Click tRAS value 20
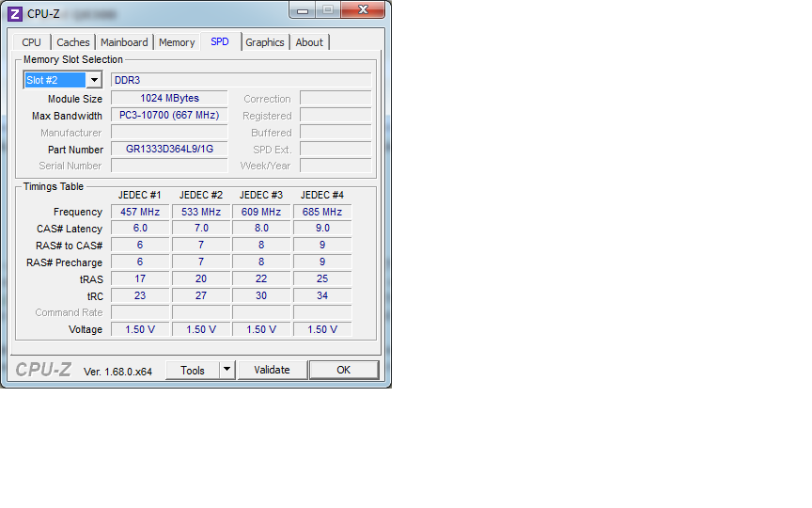812x508 pixels. pyautogui.click(x=201, y=278)
